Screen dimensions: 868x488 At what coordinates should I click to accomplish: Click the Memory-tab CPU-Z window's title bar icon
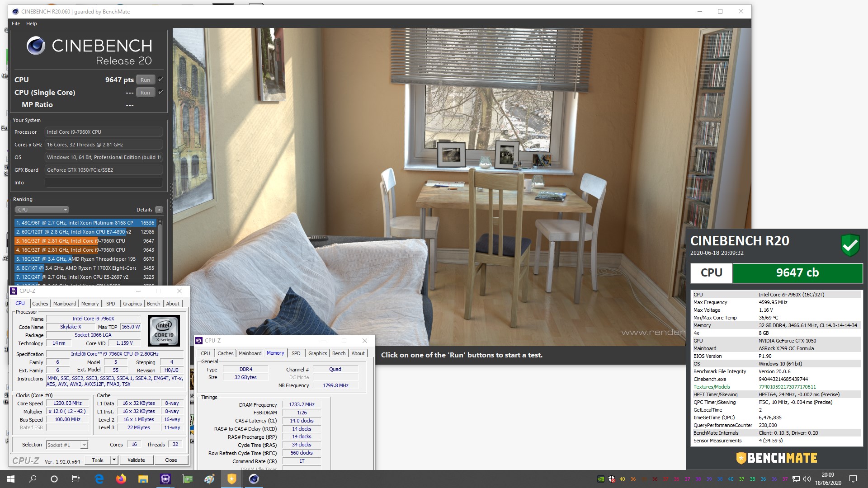point(199,341)
